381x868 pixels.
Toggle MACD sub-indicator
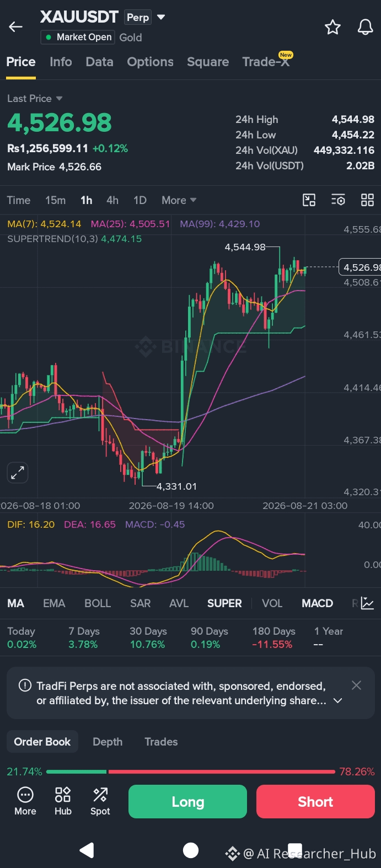(x=318, y=603)
